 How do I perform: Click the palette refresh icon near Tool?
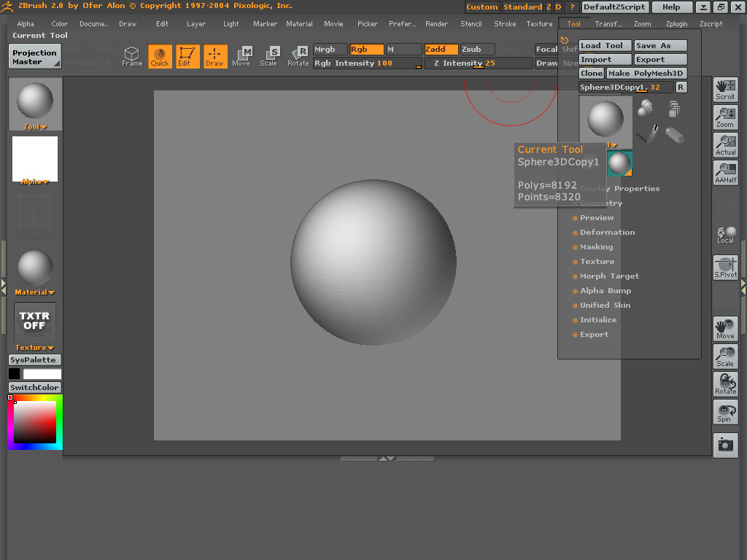click(565, 41)
